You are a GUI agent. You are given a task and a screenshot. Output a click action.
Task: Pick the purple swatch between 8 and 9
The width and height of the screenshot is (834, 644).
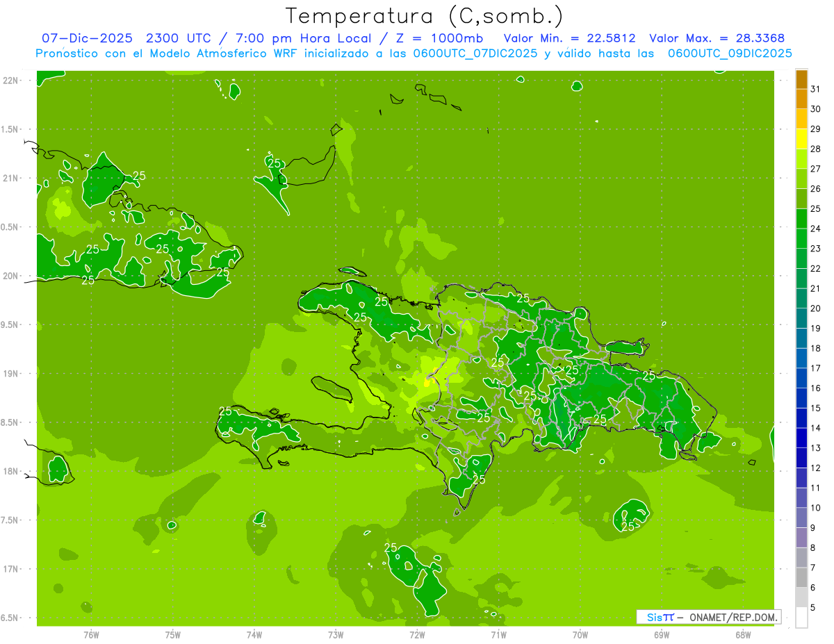coord(801,538)
